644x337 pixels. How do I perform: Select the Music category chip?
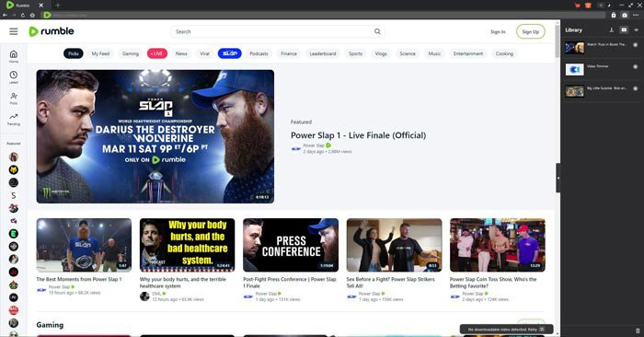click(x=434, y=53)
